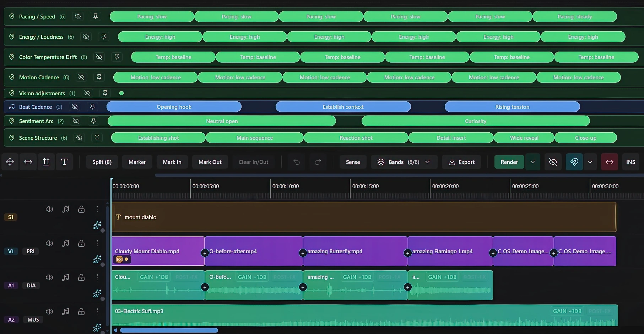
Task: Click the horizontal timeline scrollbar thumb
Action: pyautogui.click(x=169, y=330)
